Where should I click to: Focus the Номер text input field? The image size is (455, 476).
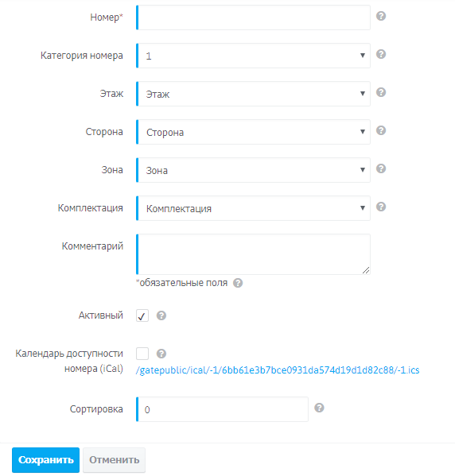253,17
